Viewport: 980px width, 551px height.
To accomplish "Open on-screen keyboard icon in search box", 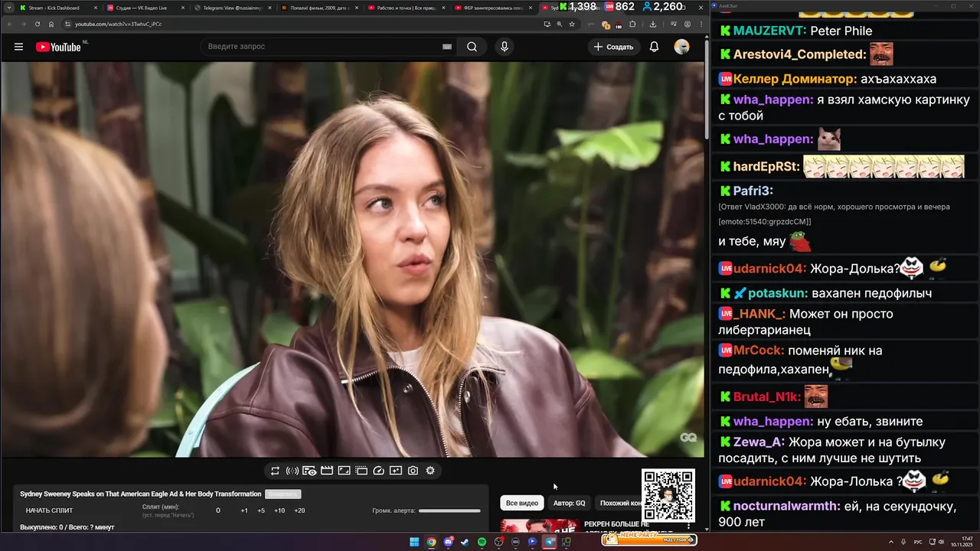I will [447, 47].
